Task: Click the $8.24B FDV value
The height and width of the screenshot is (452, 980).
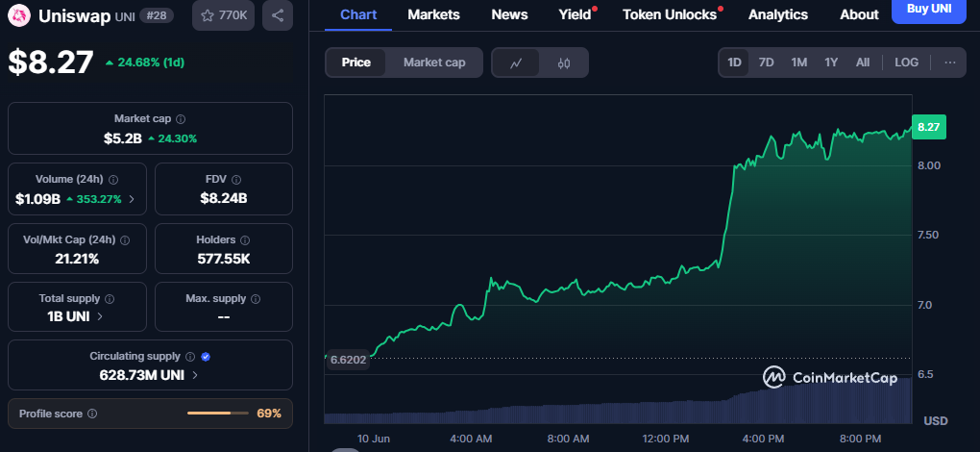Action: tap(224, 199)
